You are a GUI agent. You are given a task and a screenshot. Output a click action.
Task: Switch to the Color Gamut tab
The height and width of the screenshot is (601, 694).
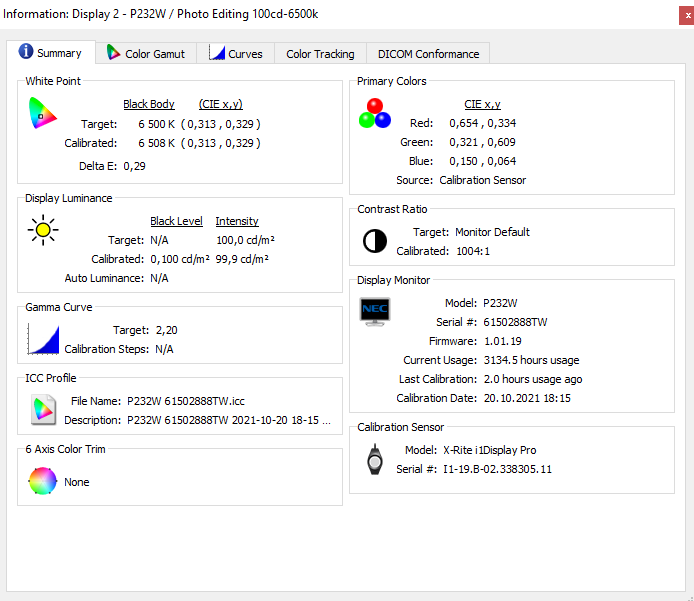point(146,54)
